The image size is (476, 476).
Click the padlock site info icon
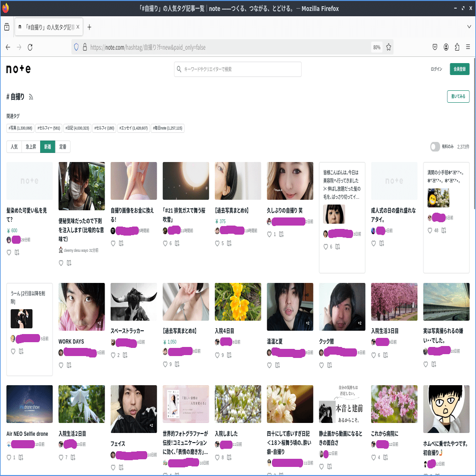[x=85, y=47]
